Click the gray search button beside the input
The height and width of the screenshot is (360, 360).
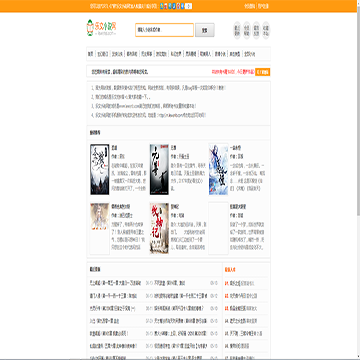[x=205, y=30]
